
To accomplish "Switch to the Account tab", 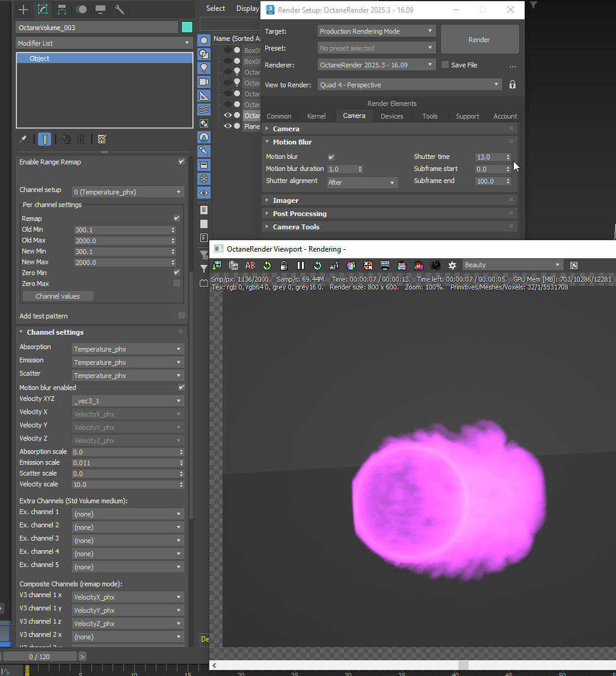I will tap(505, 116).
